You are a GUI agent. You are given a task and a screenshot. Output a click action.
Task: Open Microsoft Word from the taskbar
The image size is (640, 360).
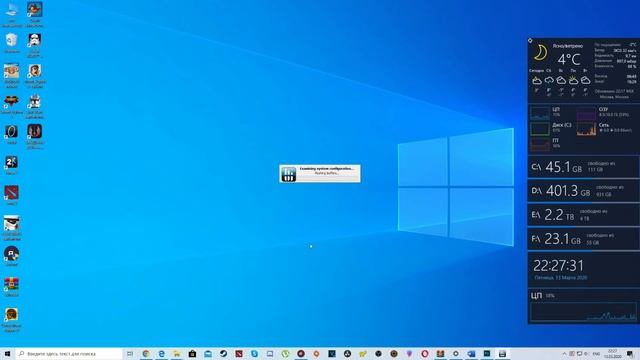pyautogui.click(x=471, y=353)
